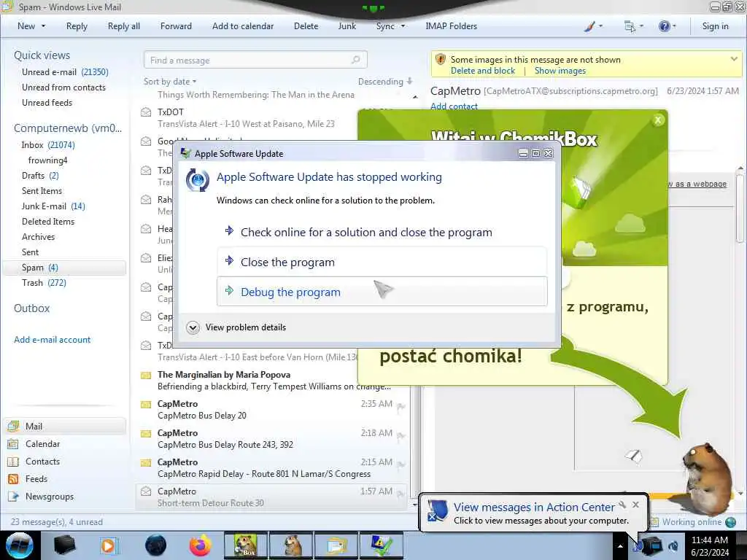Open the frowning4 subfolder

(x=47, y=160)
